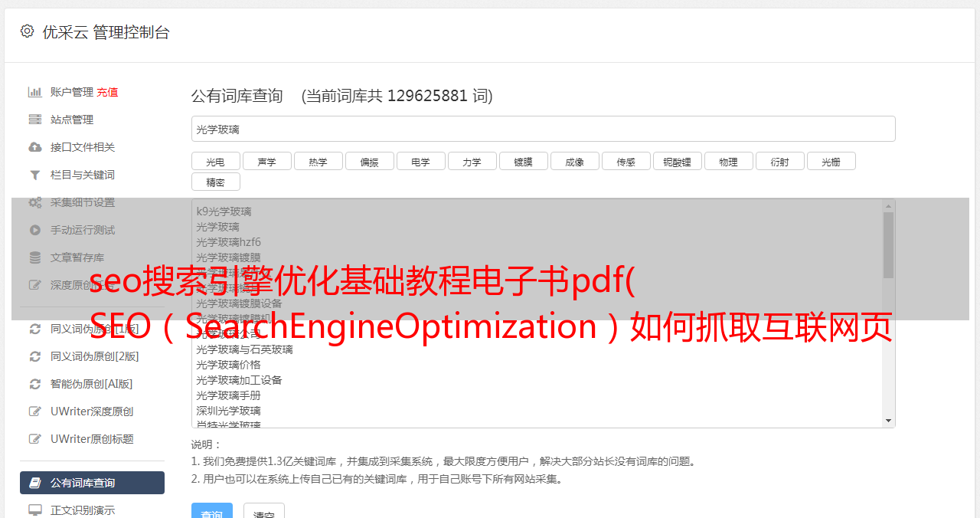The height and width of the screenshot is (518, 980).
Task: Click the gear icon beside 优采云 管理控制台
Action: point(28,31)
